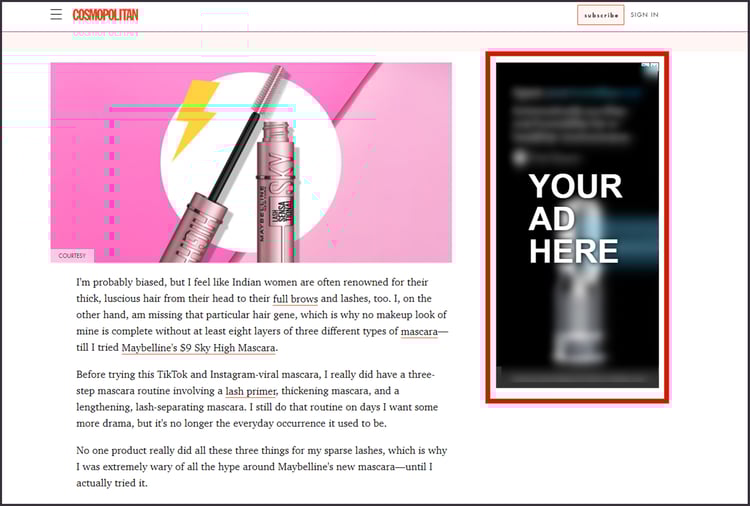Open the SIGN IN link
The height and width of the screenshot is (506, 750).
(x=644, y=15)
